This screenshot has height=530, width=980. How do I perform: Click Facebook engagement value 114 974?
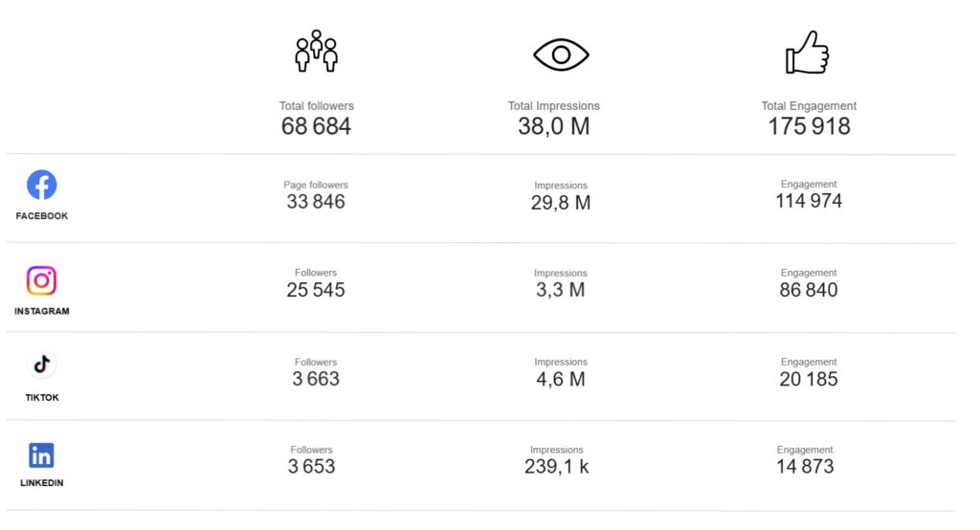pos(809,201)
